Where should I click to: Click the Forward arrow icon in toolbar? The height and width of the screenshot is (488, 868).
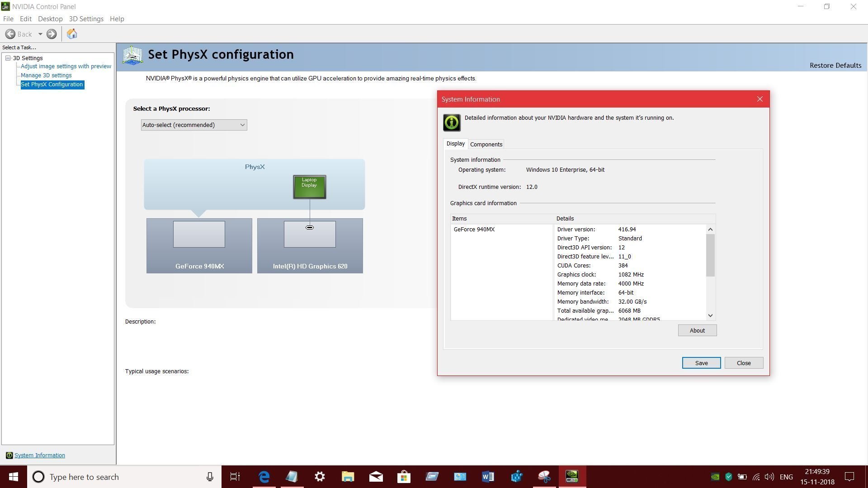(x=52, y=34)
